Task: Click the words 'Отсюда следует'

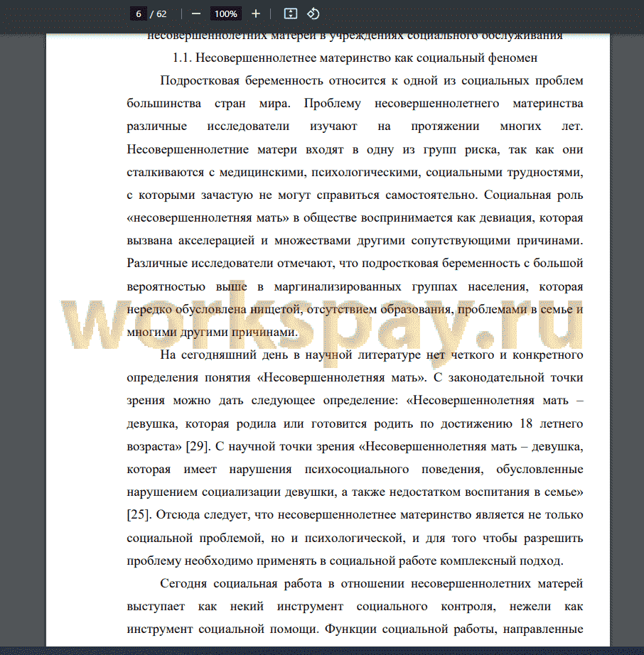Action: tap(203, 514)
